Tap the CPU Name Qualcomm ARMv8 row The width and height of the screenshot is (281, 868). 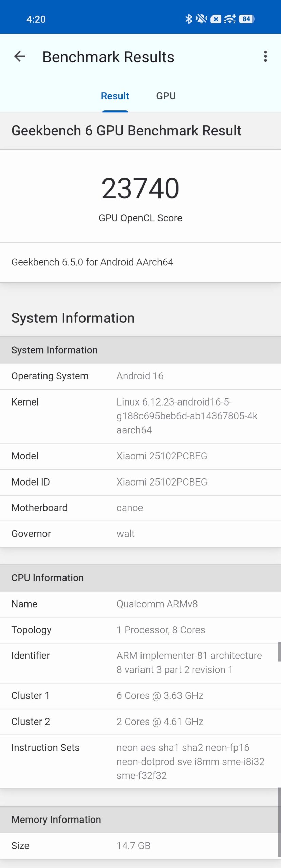tap(140, 604)
